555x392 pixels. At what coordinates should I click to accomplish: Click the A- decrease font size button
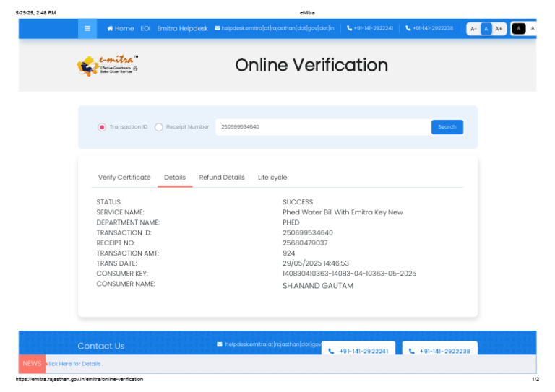pyautogui.click(x=473, y=29)
